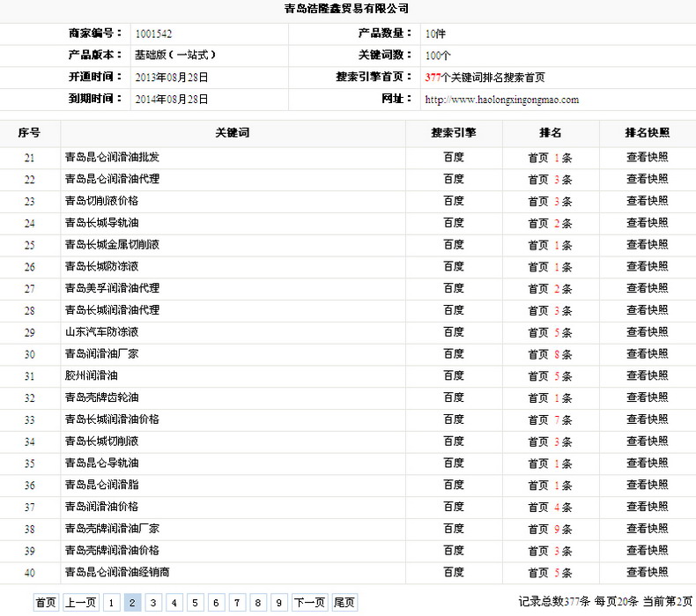The image size is (696, 616).
Task: Open 查看快照 for 青岛润滑油价格
Action: [x=648, y=507]
